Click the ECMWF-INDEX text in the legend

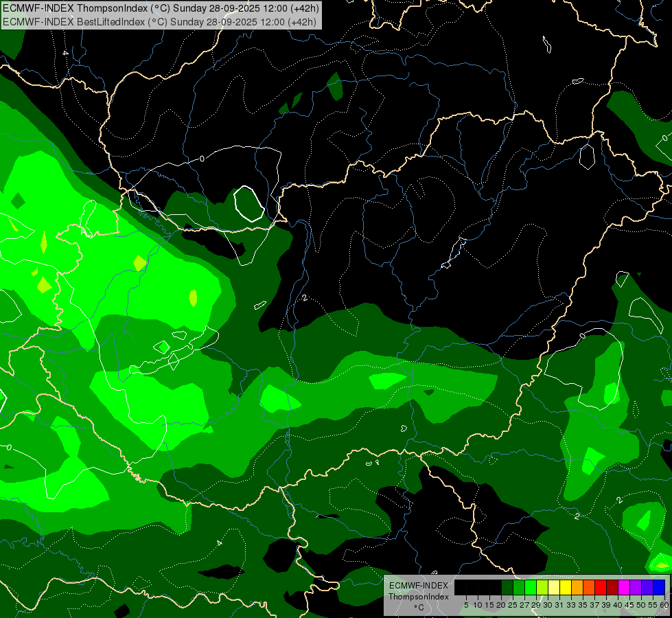point(418,585)
